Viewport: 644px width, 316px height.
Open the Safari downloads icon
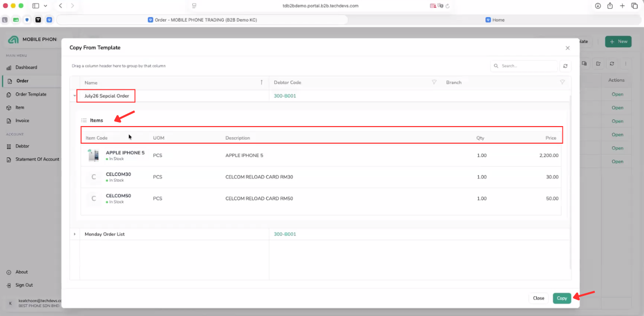pyautogui.click(x=598, y=6)
